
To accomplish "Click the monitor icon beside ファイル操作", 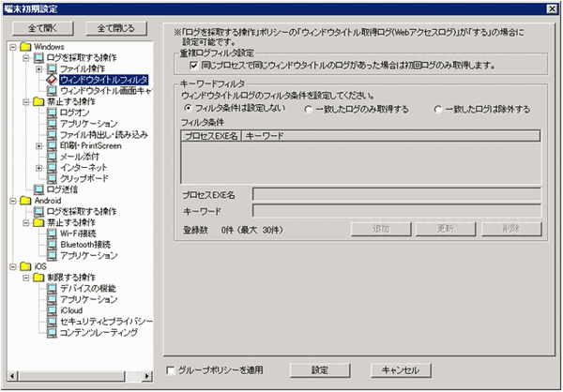I will click(x=52, y=68).
